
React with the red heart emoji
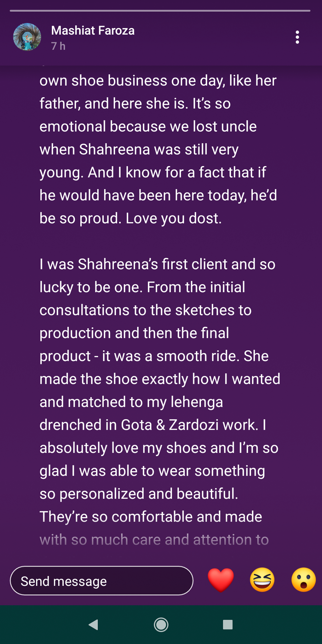221,580
